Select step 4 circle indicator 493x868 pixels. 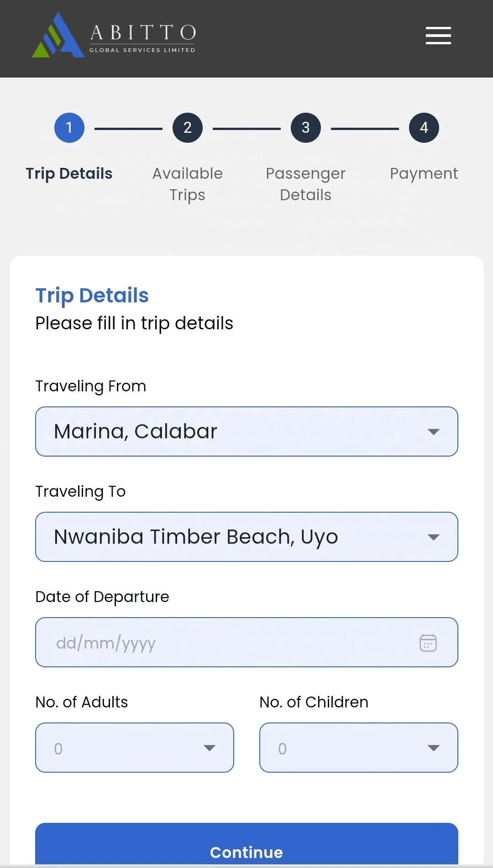coord(424,128)
